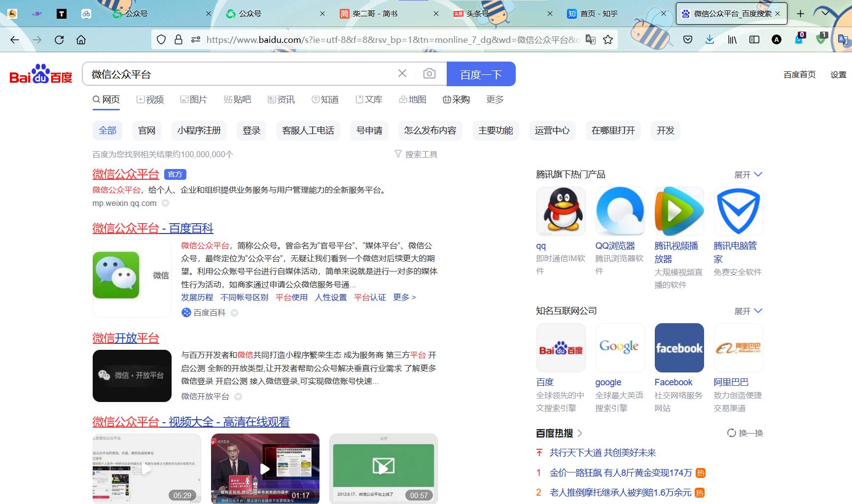This screenshot has width=852, height=504.
Task: Click the QQ浏览器 product icon
Action: (x=620, y=211)
